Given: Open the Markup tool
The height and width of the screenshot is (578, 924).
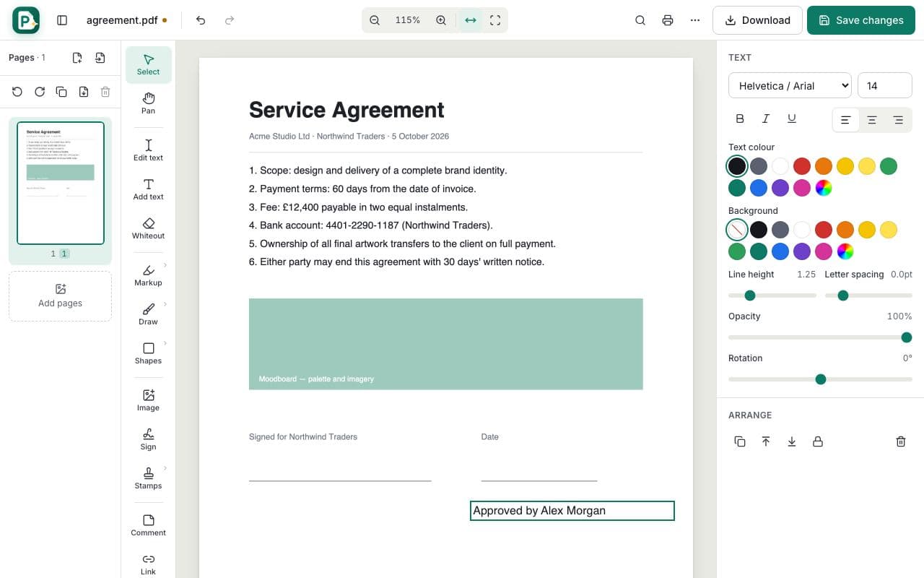Looking at the screenshot, I should point(148,275).
